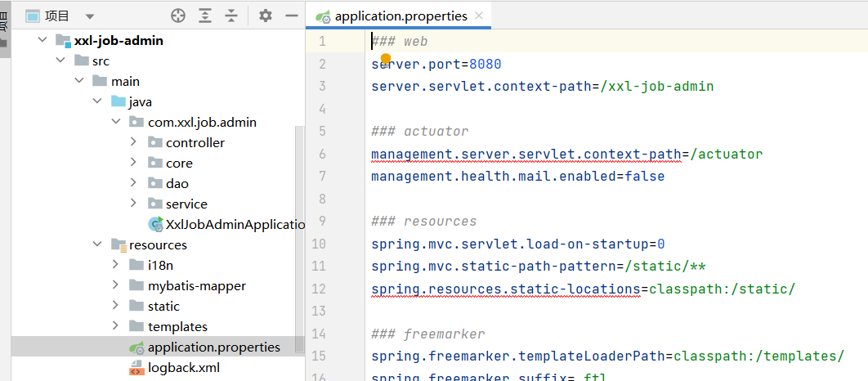Viewport: 868px width, 381px height.
Task: Click the project tree vertical scrollbar
Action: [x=299, y=240]
